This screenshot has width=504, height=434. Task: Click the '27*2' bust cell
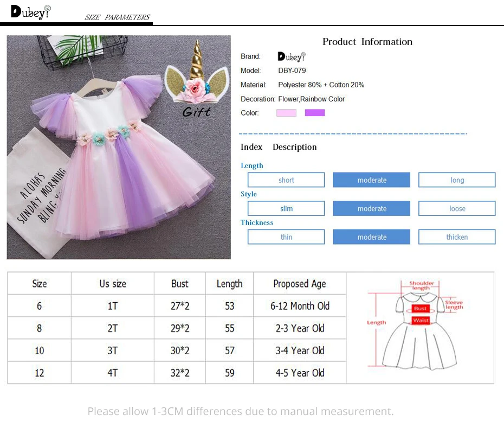point(180,305)
